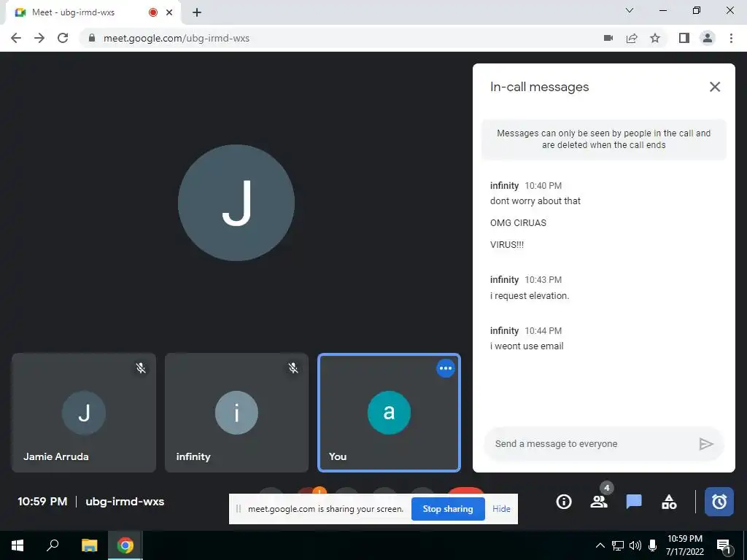Open Chrome profile avatar
The width and height of the screenshot is (747, 560).
[x=708, y=38]
